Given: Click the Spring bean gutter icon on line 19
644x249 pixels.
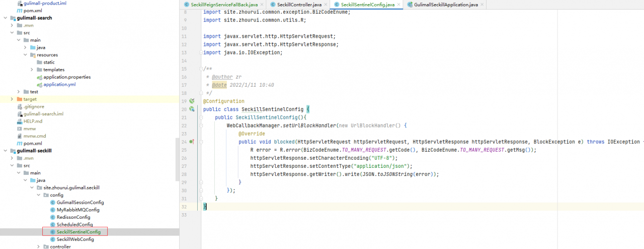Looking at the screenshot, I should coord(192,101).
